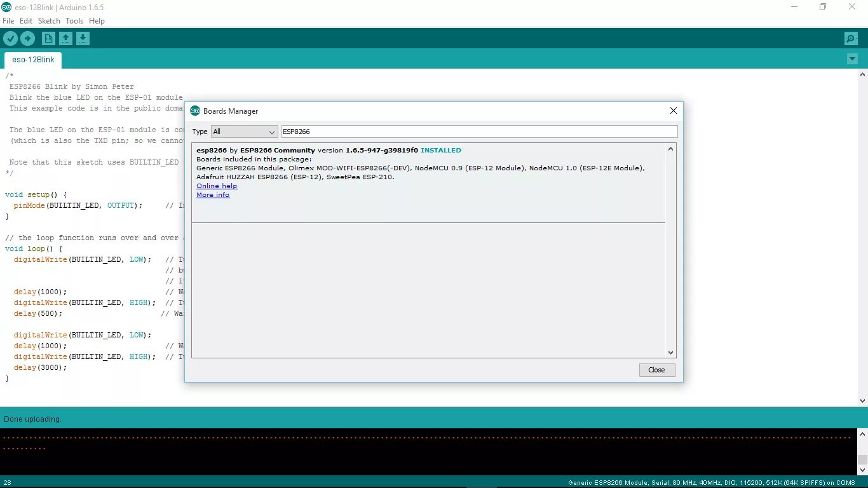Create a new sketch with the New icon
Image resolution: width=868 pixels, height=488 pixels.
(48, 39)
